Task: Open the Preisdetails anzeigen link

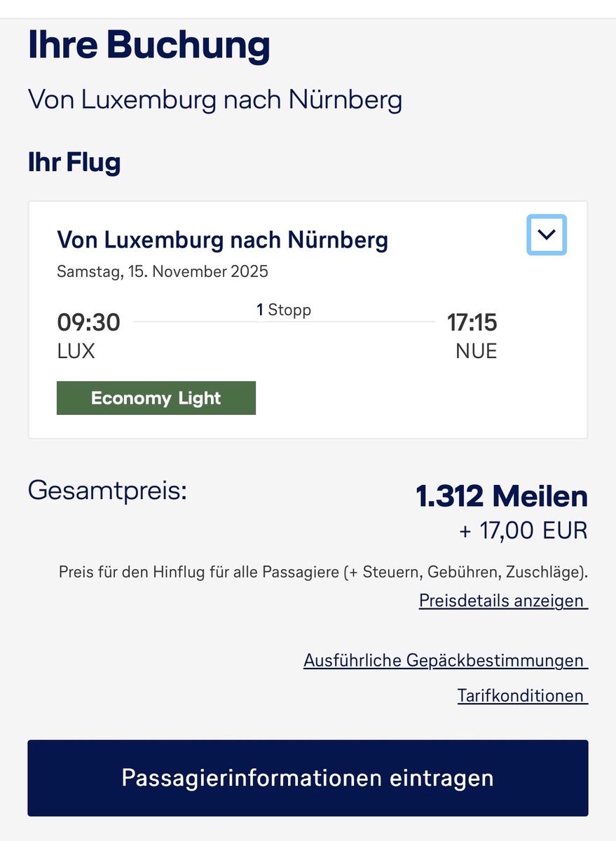Action: coord(502,601)
